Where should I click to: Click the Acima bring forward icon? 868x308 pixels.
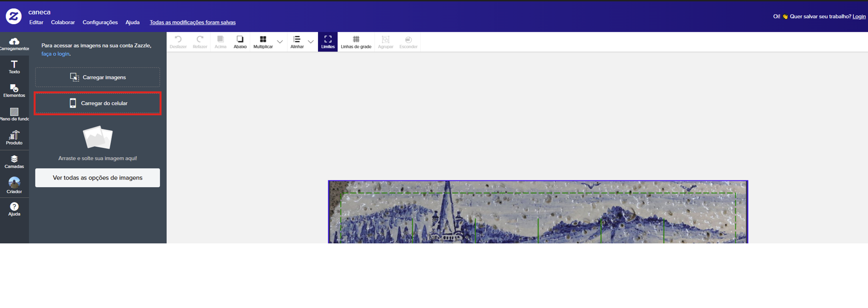click(220, 42)
